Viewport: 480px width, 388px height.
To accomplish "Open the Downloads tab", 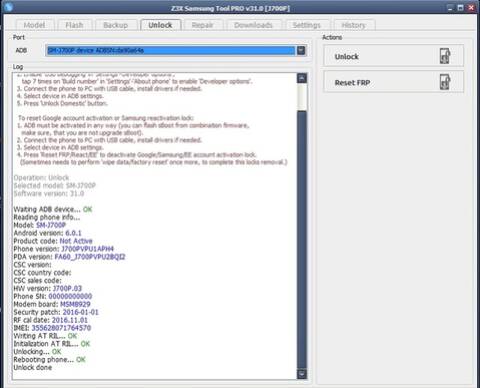I will pyautogui.click(x=253, y=25).
